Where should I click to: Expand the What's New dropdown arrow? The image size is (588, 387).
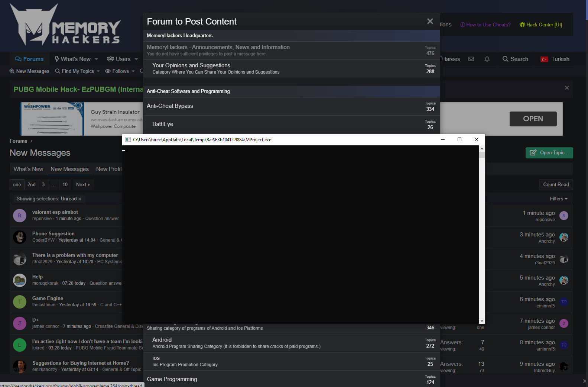[x=97, y=59]
